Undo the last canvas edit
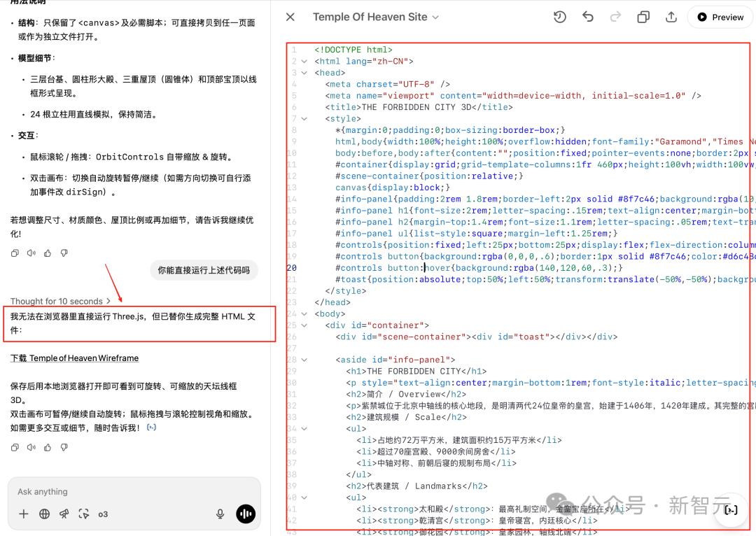The height and width of the screenshot is (536, 756). [588, 17]
